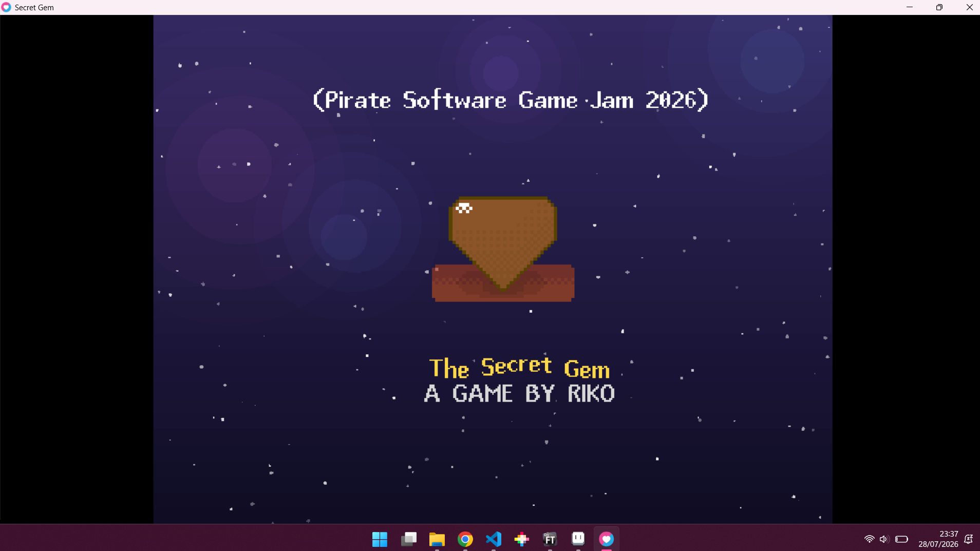This screenshot has height=551, width=980.
Task: Switch to Google Chrome on the taskbar
Action: tap(465, 539)
